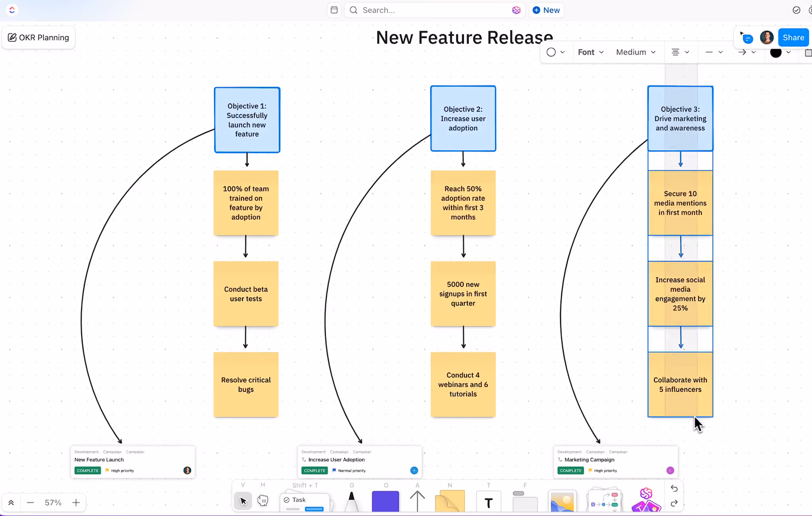Collapse the zoom controls with double chevron
Screen dimensions: 812x516
pos(11,503)
